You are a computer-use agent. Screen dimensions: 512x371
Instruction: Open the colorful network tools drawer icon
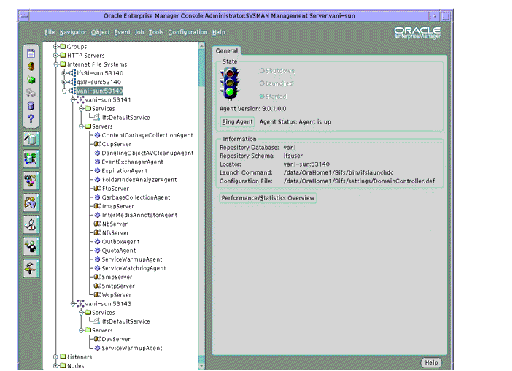point(31,159)
